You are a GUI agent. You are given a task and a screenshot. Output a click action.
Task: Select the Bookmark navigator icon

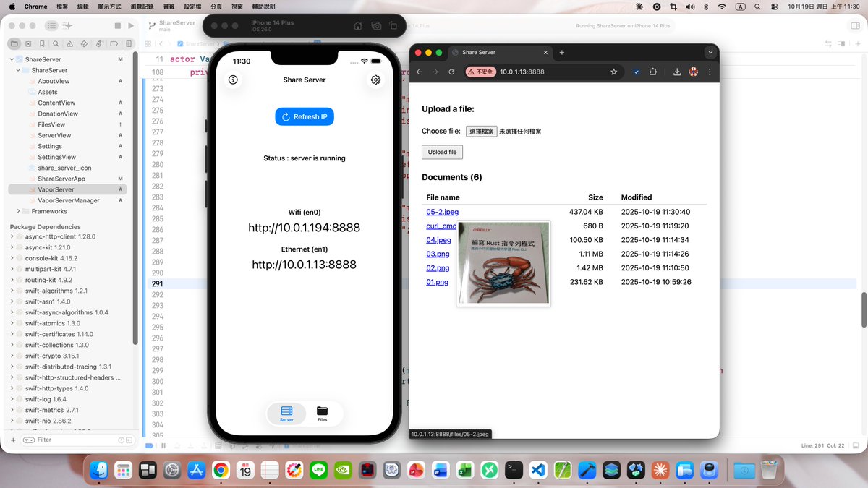[42, 44]
